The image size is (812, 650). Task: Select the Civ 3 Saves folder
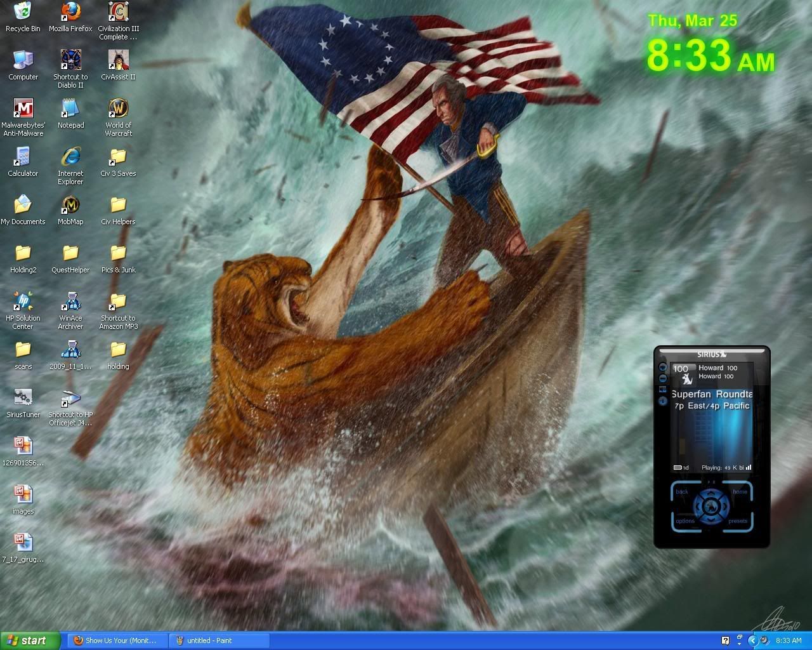[x=118, y=162]
